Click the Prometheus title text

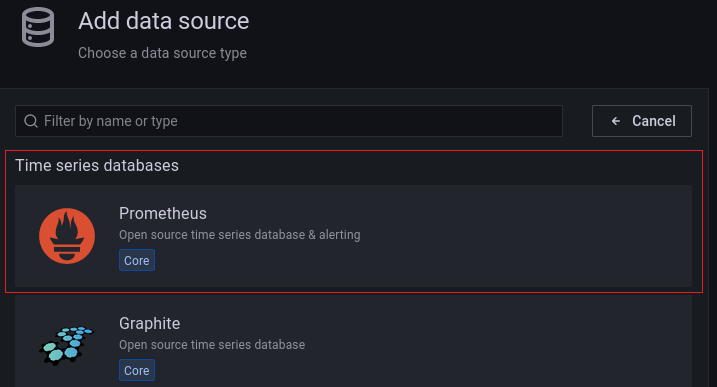163,214
